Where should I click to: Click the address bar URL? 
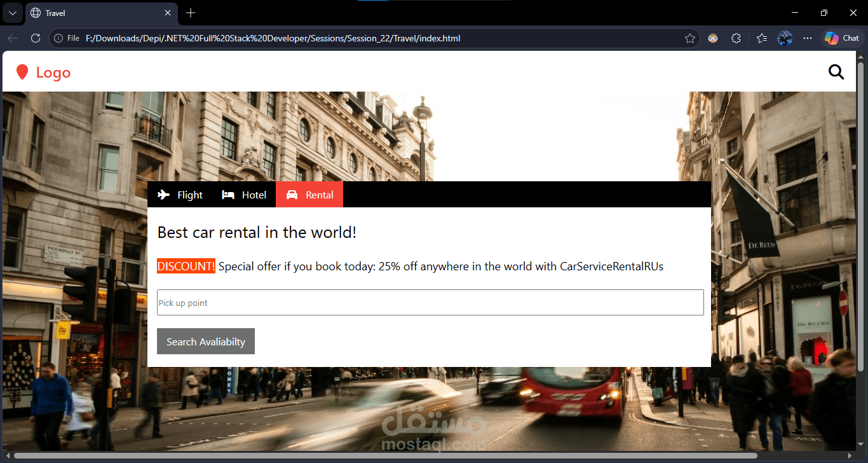273,38
